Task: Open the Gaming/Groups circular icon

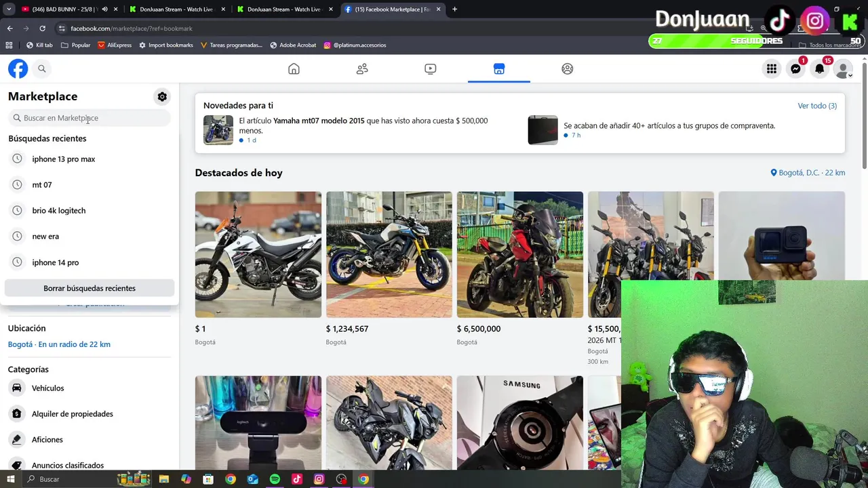Action: point(568,68)
